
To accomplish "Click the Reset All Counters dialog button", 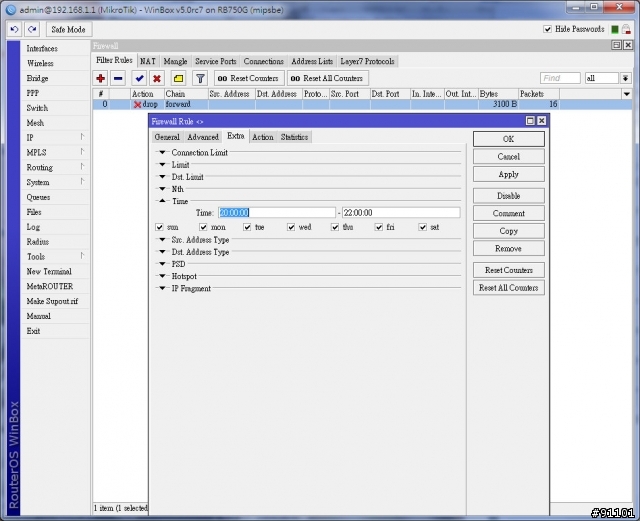I will (x=508, y=288).
